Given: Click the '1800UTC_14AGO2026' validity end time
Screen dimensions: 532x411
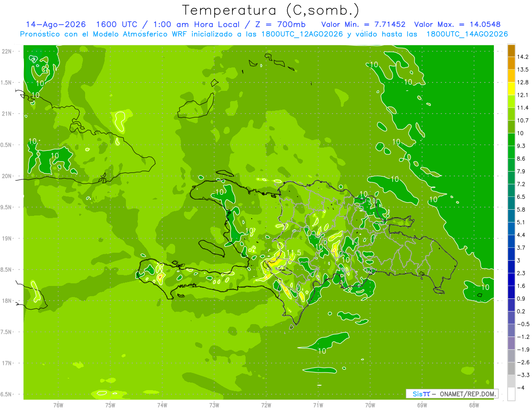Looking at the screenshot, I should [467, 34].
